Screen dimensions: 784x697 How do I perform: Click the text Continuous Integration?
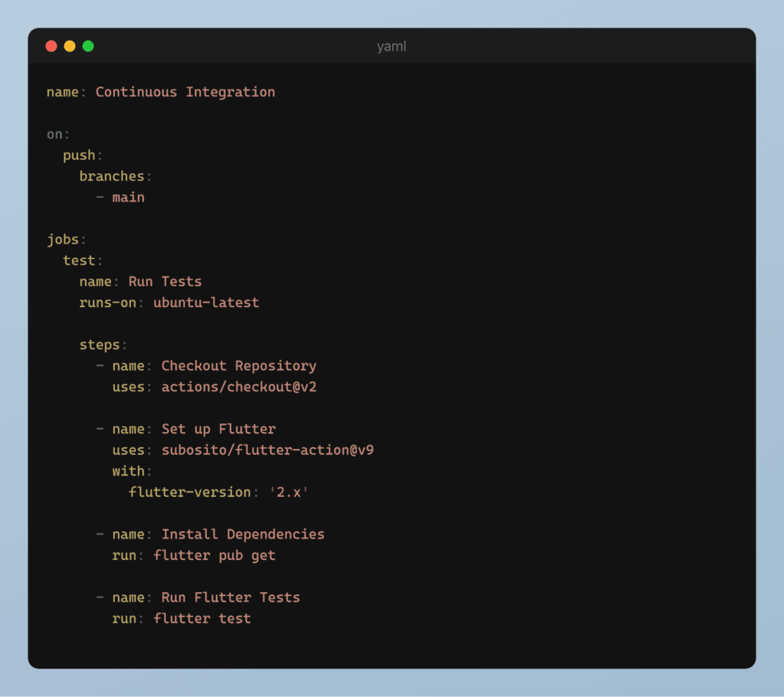pyautogui.click(x=185, y=92)
